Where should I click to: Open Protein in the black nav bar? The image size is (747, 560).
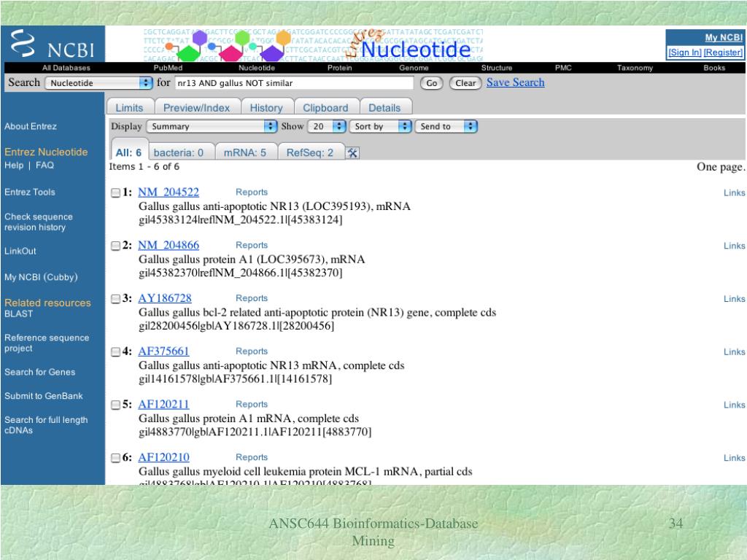[340, 68]
